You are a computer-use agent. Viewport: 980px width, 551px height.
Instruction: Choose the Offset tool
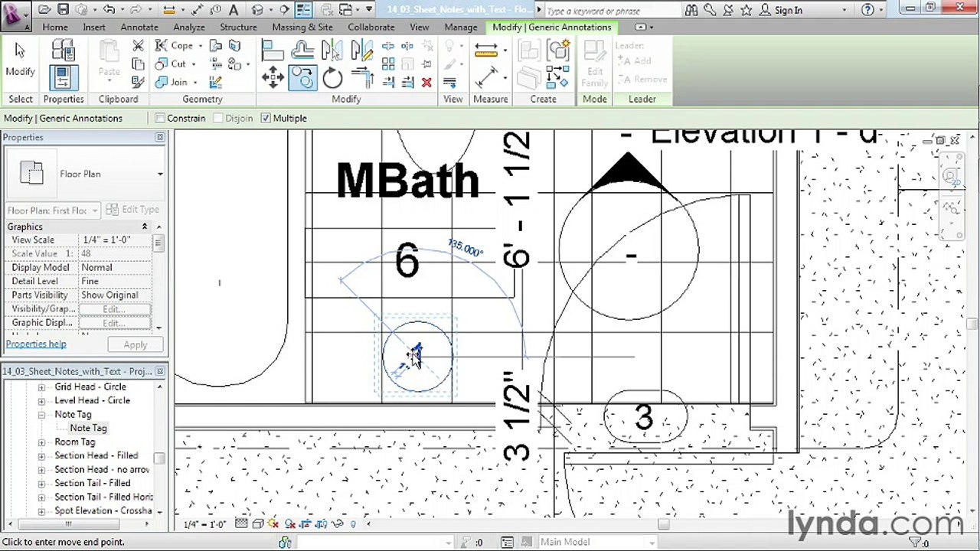[303, 51]
